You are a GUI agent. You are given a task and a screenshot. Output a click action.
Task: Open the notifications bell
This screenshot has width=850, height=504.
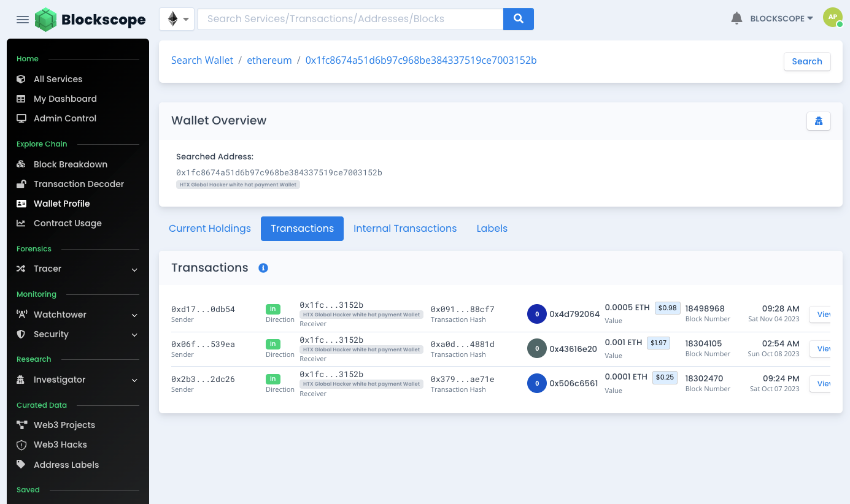click(736, 18)
